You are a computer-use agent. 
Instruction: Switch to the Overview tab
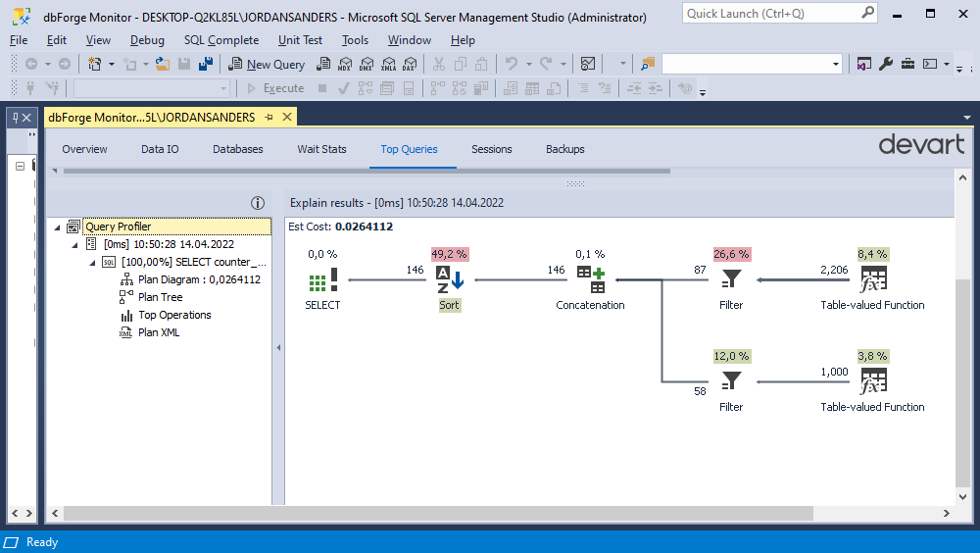coord(84,149)
